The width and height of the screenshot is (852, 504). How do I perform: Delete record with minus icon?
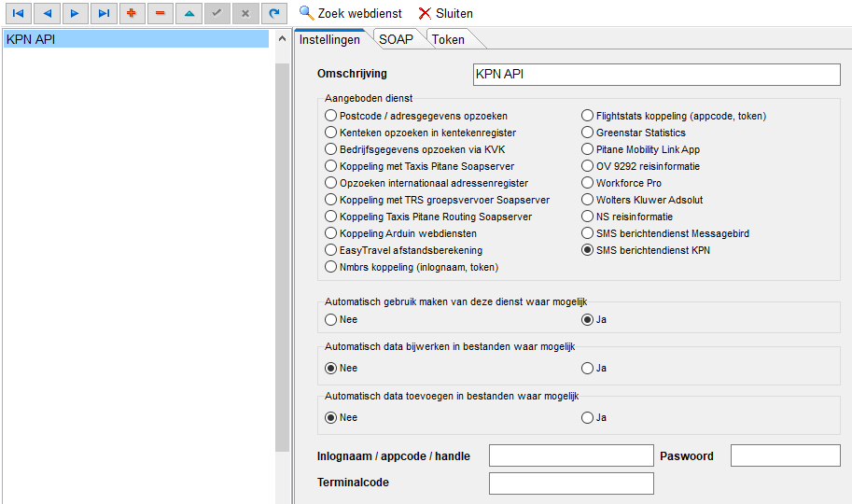pyautogui.click(x=161, y=13)
